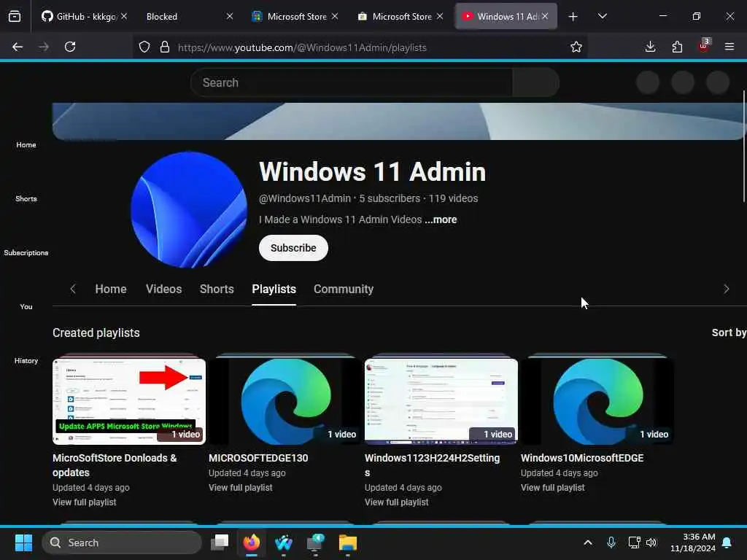Subscribe to Windows 11 Admin channel
Screen dimensions: 747x560
293,248
